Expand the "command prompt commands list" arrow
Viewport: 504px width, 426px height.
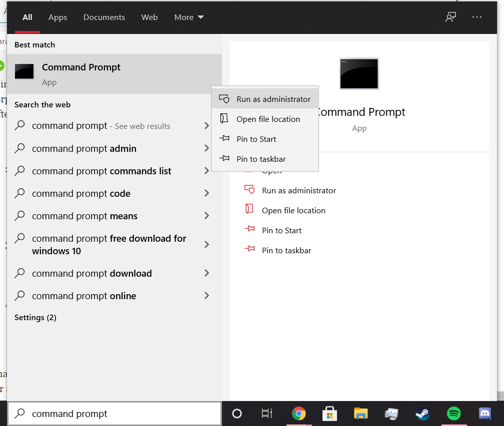tap(206, 171)
